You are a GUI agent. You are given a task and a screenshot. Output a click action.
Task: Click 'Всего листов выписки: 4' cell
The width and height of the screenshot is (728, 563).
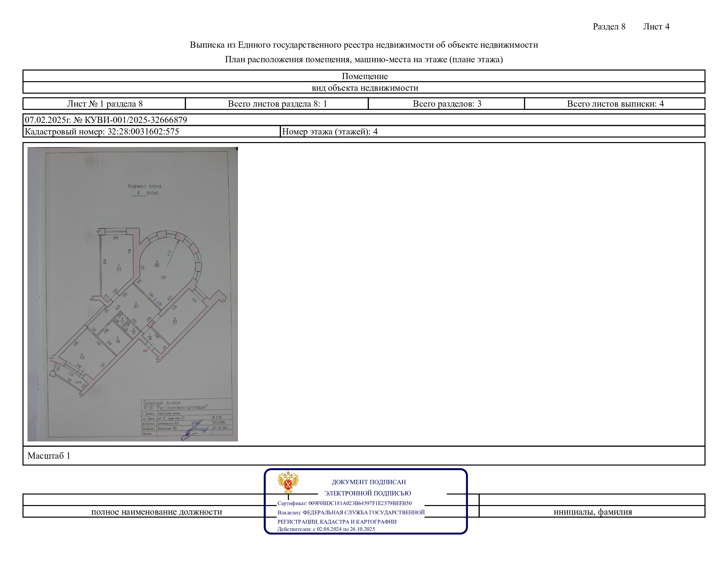click(615, 104)
